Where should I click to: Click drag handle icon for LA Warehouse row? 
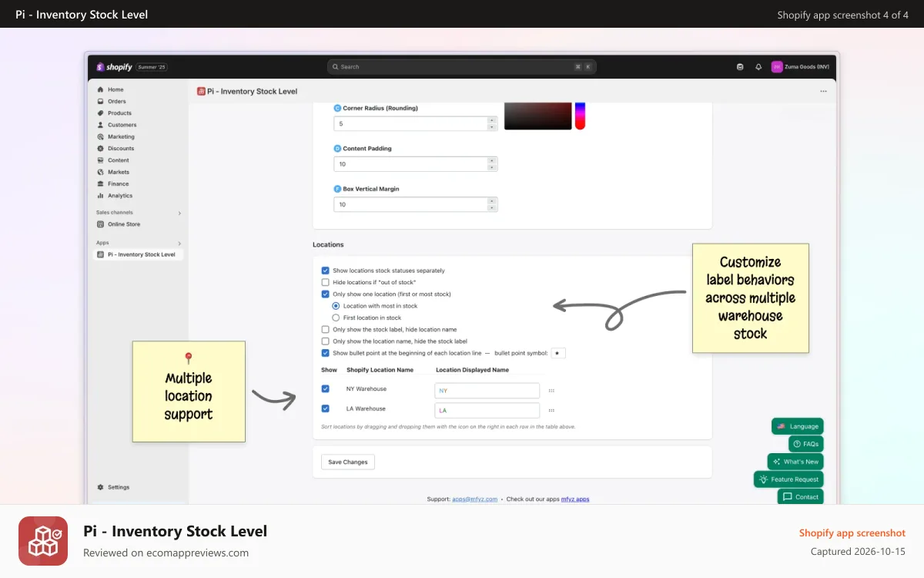551,411
